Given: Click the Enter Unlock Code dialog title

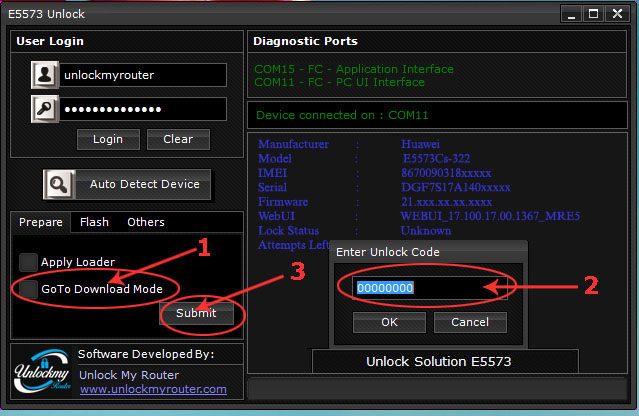Looking at the screenshot, I should pyautogui.click(x=388, y=252).
